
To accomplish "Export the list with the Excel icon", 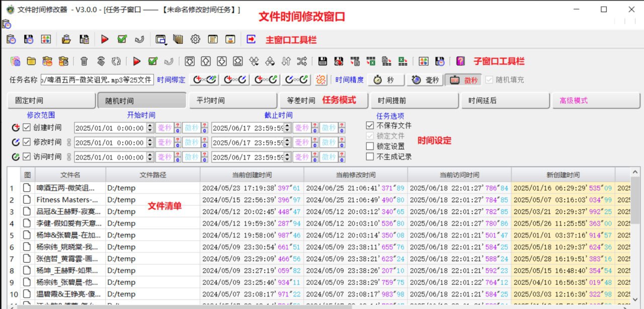I will coord(372,60).
